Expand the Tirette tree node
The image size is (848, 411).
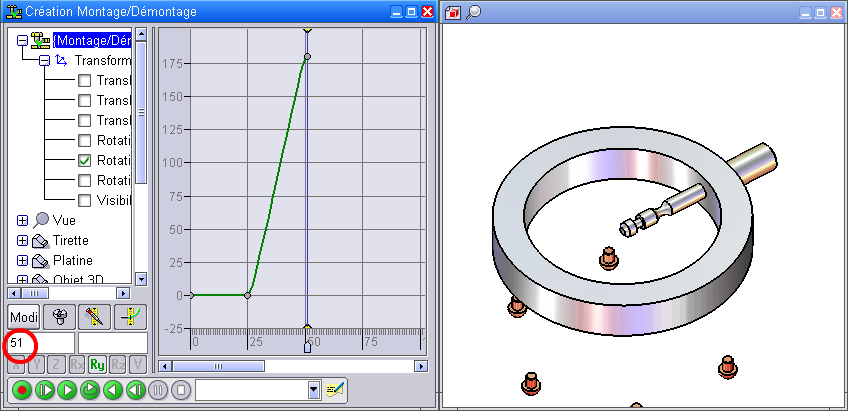pyautogui.click(x=23, y=240)
